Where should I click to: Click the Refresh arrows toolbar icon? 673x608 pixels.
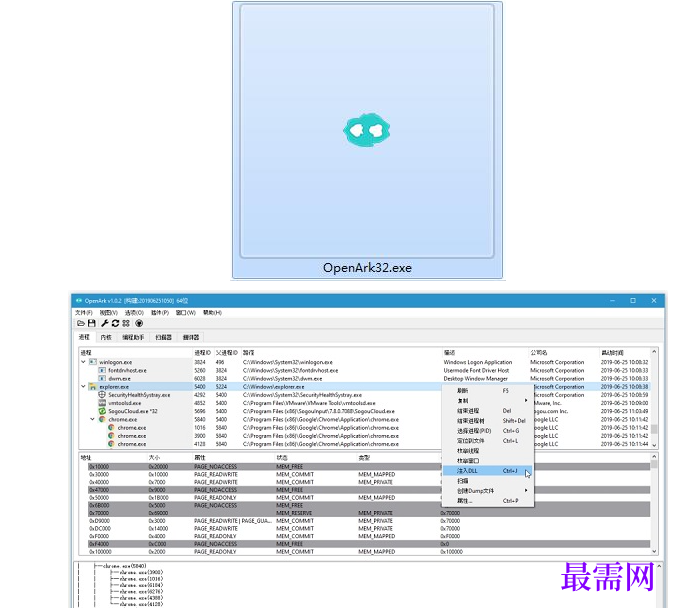click(x=115, y=323)
